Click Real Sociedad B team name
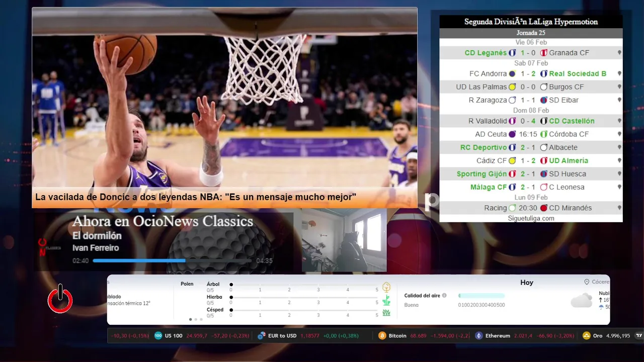Image resolution: width=644 pixels, height=362 pixels. 578,73
